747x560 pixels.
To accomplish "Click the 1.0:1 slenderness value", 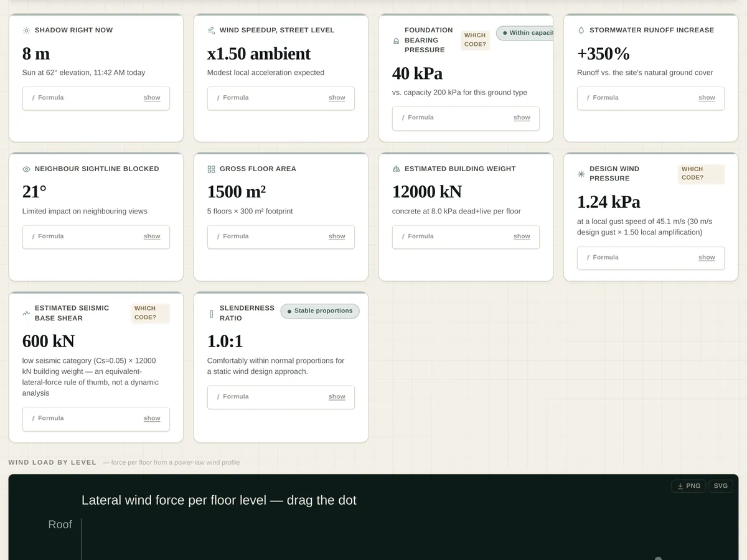I will pos(225,342).
